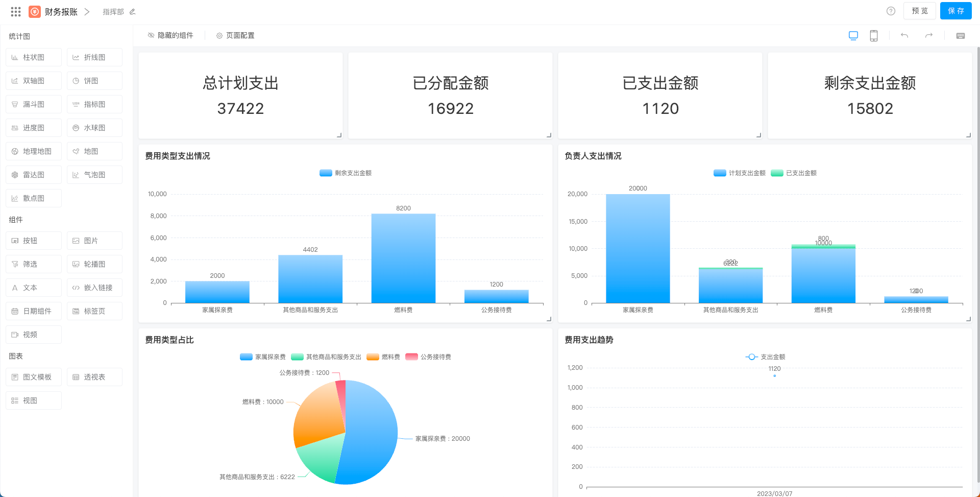The width and height of the screenshot is (980, 497).
Task: Click the undo arrow icon
Action: [x=904, y=36]
